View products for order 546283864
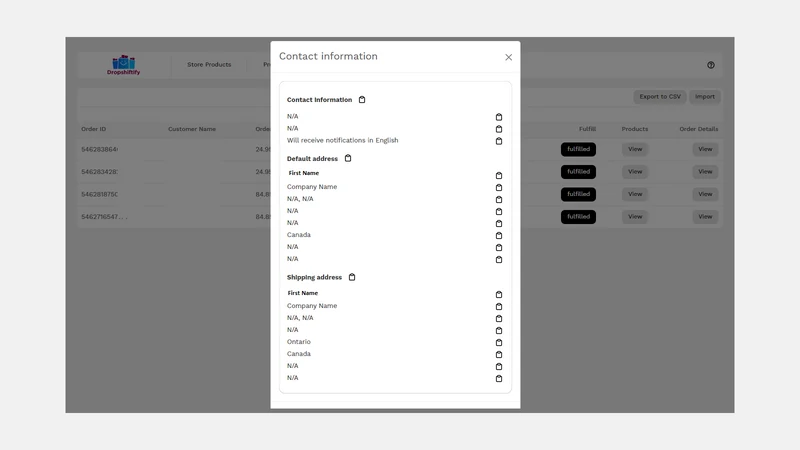This screenshot has width=800, height=450. 635,149
